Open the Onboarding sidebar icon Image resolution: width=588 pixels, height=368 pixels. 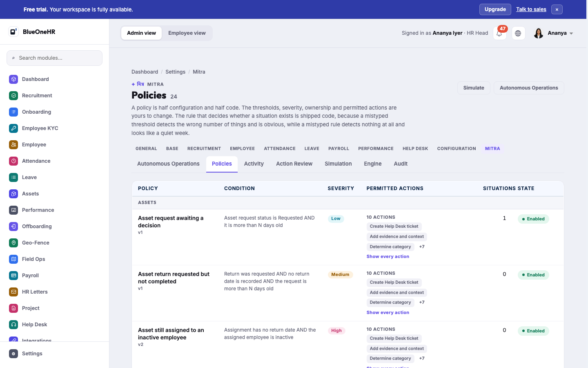pos(13,112)
